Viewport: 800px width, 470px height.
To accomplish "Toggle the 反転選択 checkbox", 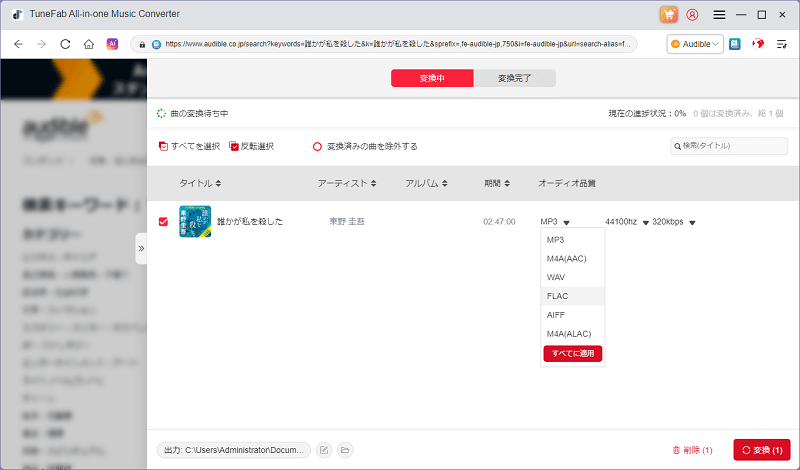I will (234, 146).
